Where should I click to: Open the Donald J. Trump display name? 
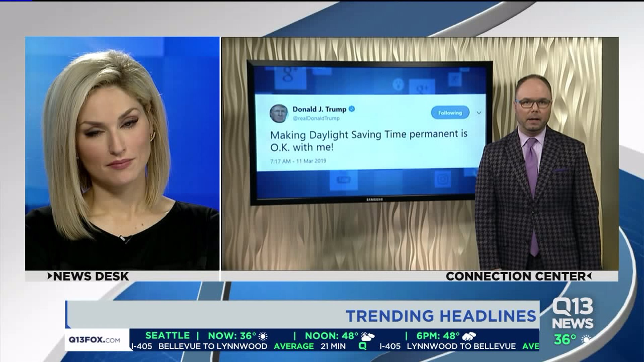(x=319, y=109)
